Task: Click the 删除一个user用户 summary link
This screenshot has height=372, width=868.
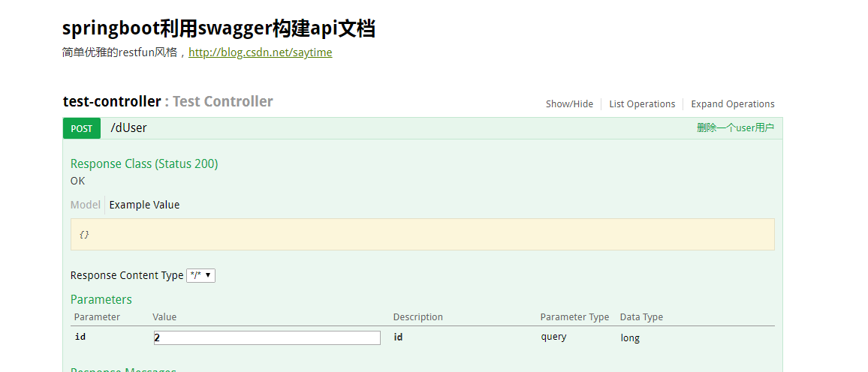Action: click(x=735, y=128)
